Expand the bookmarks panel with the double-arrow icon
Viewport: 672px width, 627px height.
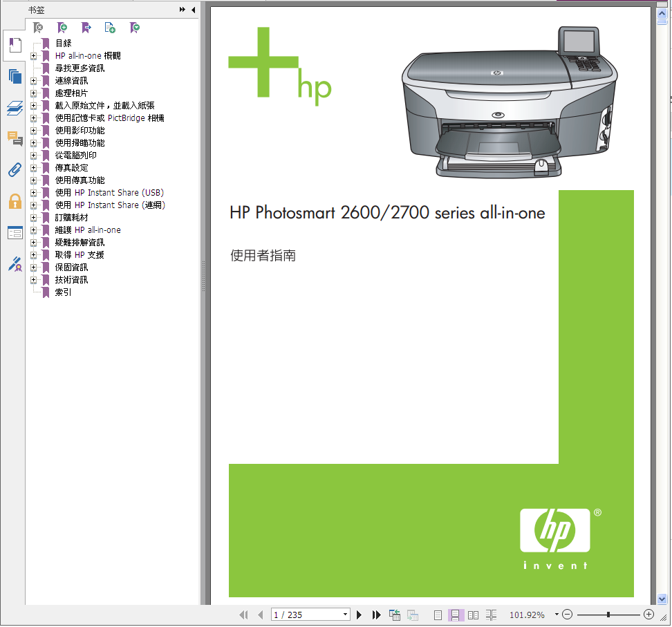pos(182,10)
